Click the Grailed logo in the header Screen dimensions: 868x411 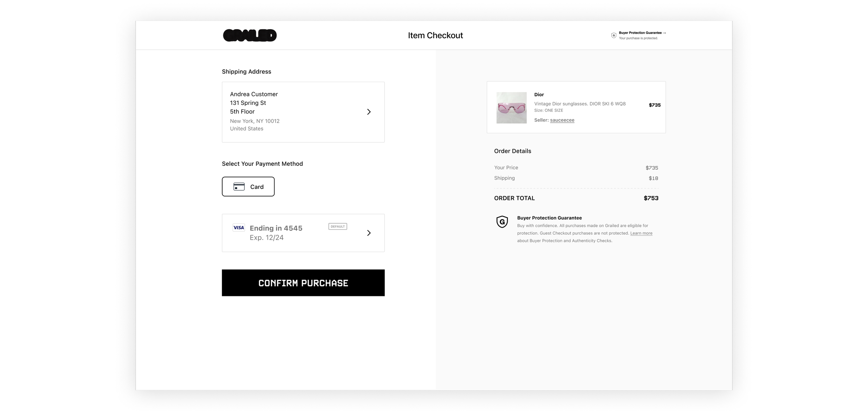point(250,35)
